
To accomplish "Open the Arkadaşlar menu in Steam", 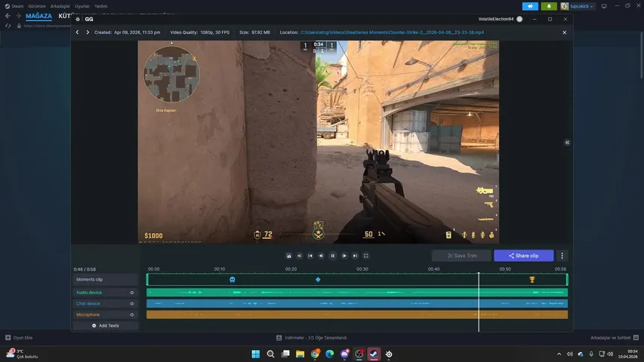I will pos(60,6).
